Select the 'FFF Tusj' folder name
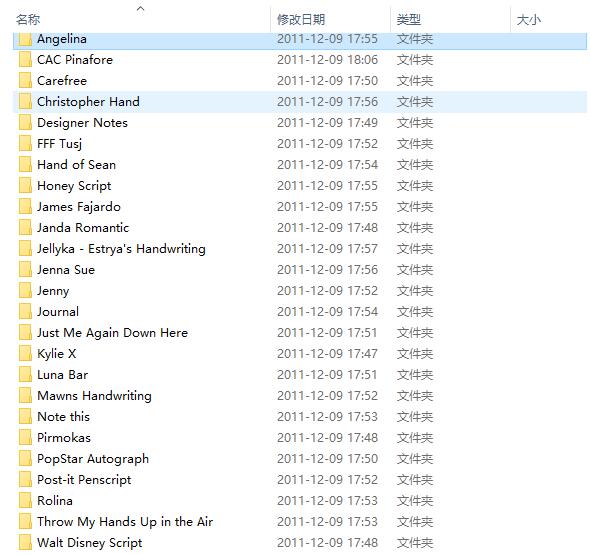Screen dimensions: 590x555 (x=59, y=144)
